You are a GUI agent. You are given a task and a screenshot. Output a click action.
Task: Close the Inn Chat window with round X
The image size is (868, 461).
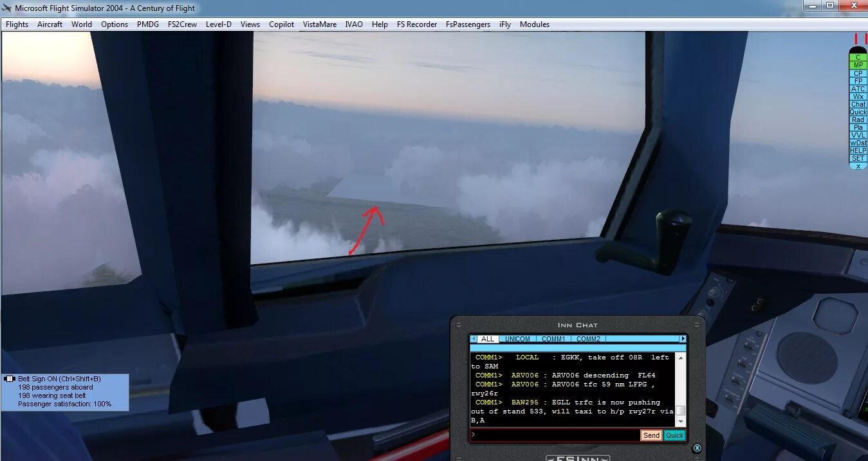pos(697,448)
